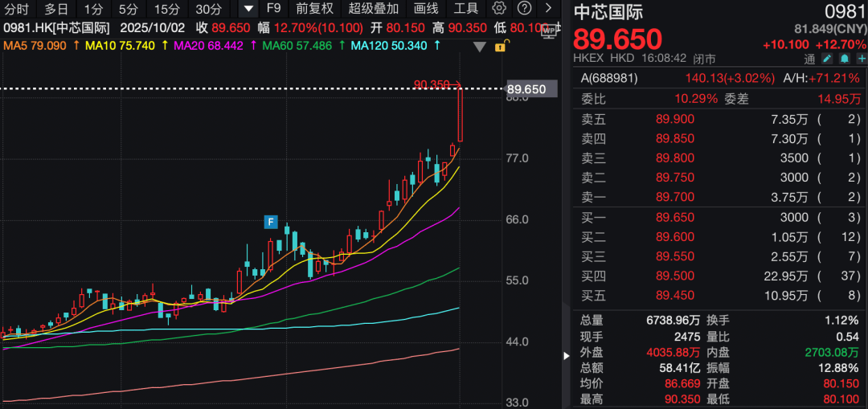This screenshot has height=409, width=868.
Task: Click the help question mark icon
Action: point(524,9)
